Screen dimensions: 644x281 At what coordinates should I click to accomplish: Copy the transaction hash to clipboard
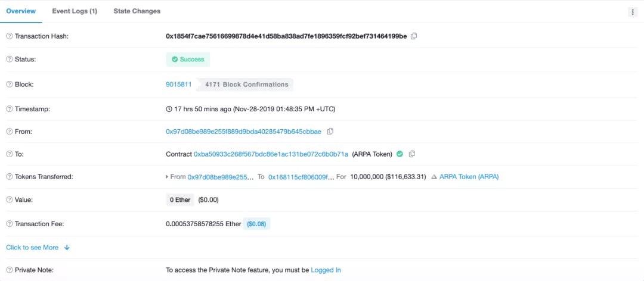pyautogui.click(x=414, y=36)
